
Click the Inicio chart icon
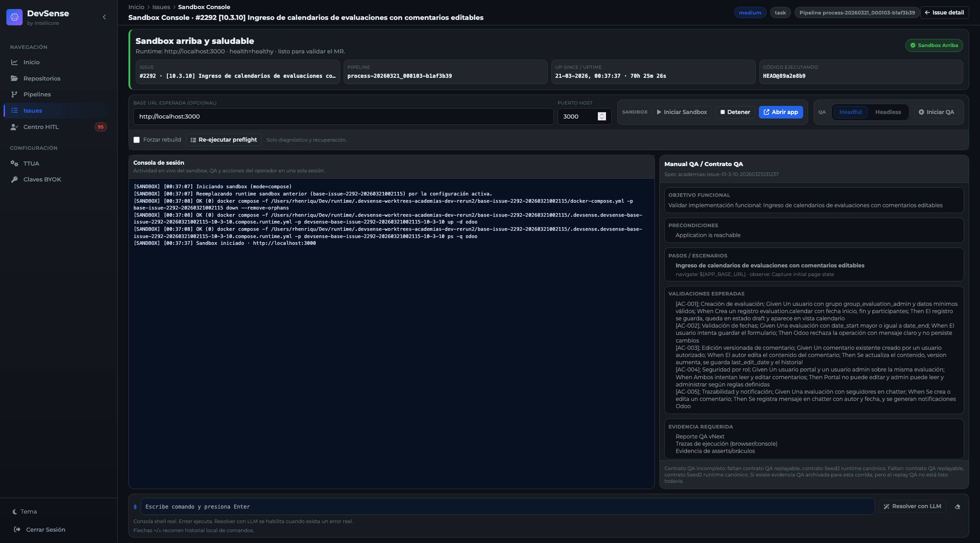pos(15,62)
